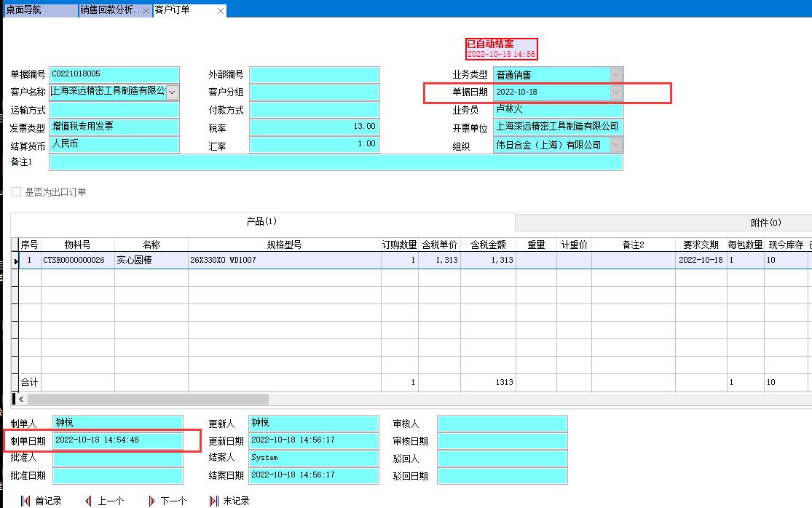The height and width of the screenshot is (508, 812).
Task: Open the 客户名称 dropdown
Action: [x=173, y=92]
